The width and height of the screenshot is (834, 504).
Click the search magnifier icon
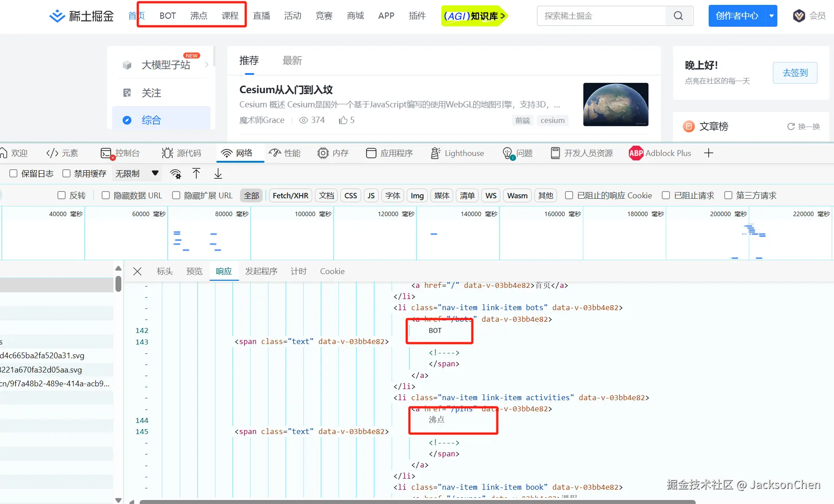click(678, 16)
